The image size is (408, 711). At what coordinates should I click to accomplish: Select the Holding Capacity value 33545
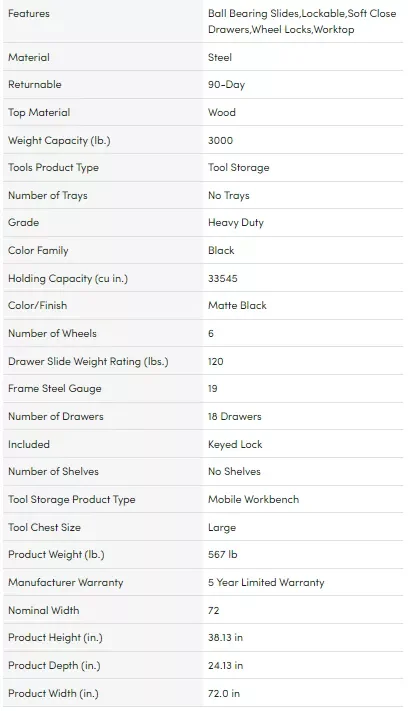coord(223,278)
